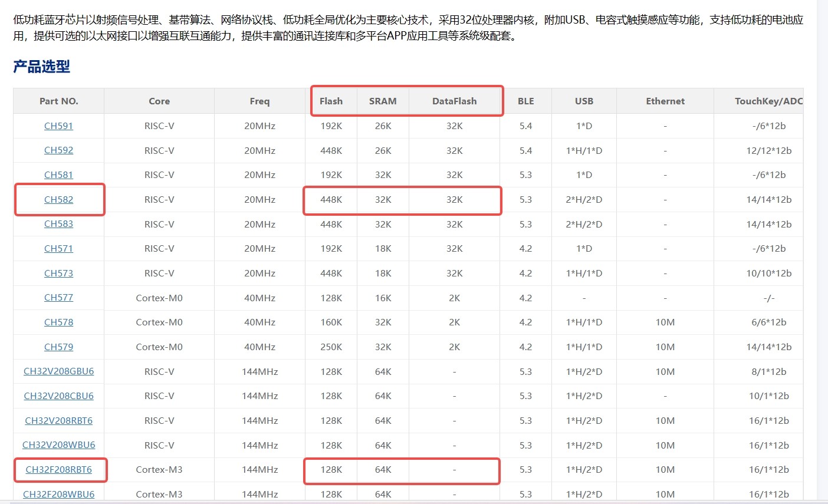This screenshot has height=504, width=828.
Task: Open the CH592 product page link
Action: [58, 150]
